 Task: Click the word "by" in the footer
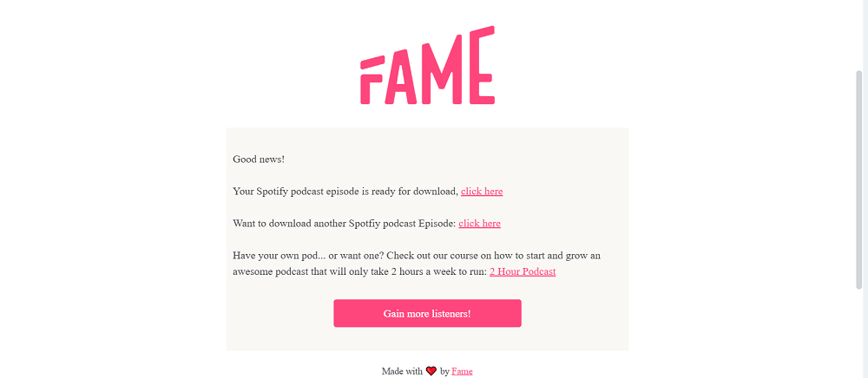444,371
